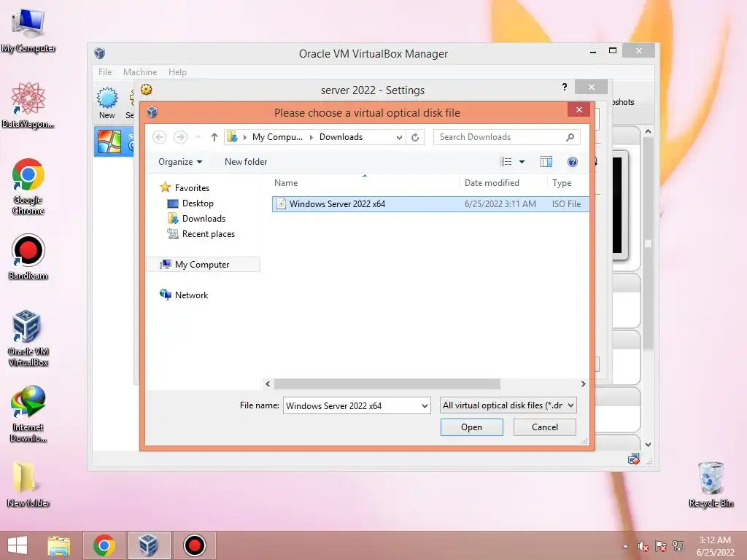Sort by the Name column

pos(365,183)
